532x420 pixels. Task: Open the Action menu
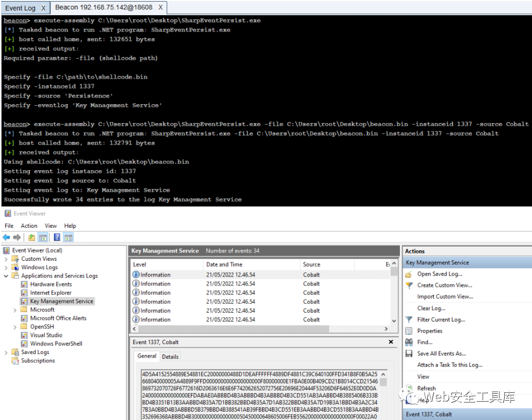tap(29, 226)
